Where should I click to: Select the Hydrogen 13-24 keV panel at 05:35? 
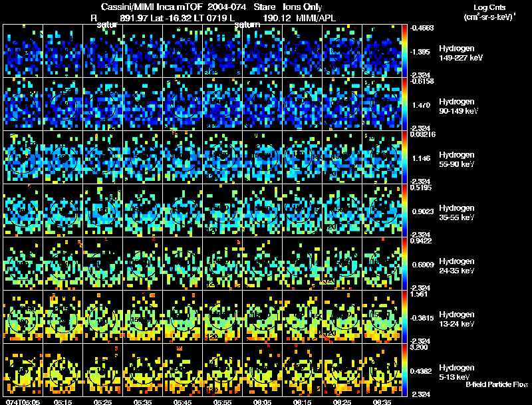coord(142,317)
